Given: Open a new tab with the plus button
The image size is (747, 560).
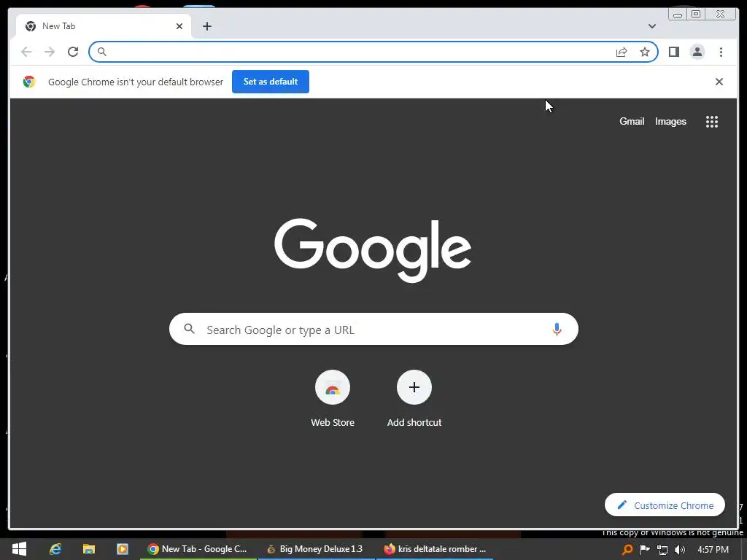Looking at the screenshot, I should [206, 26].
